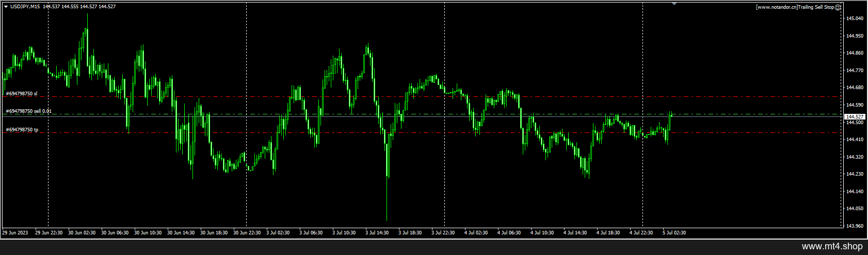Click the 144.680 price scale label
Image resolution: width=868 pixels, height=255 pixels.
(855, 88)
